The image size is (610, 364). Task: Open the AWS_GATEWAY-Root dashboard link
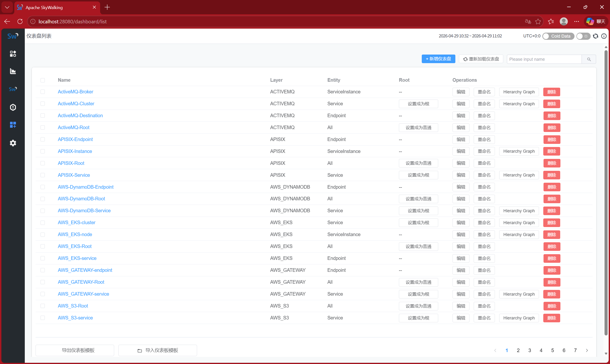[x=81, y=282]
